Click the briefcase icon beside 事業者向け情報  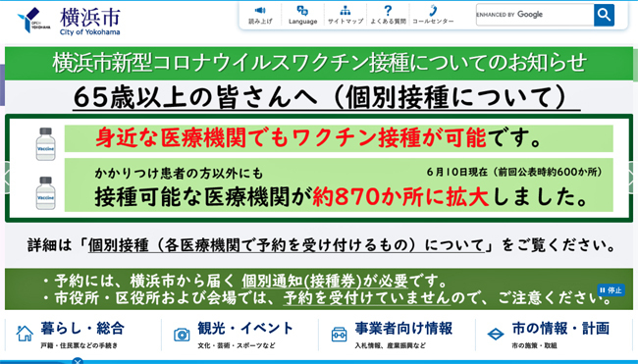click(339, 335)
